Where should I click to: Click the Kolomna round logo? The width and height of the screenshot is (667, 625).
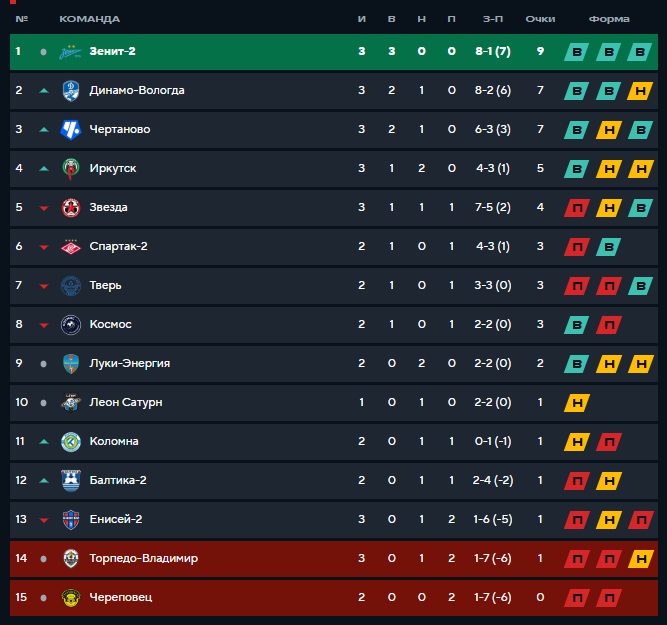[71, 442]
